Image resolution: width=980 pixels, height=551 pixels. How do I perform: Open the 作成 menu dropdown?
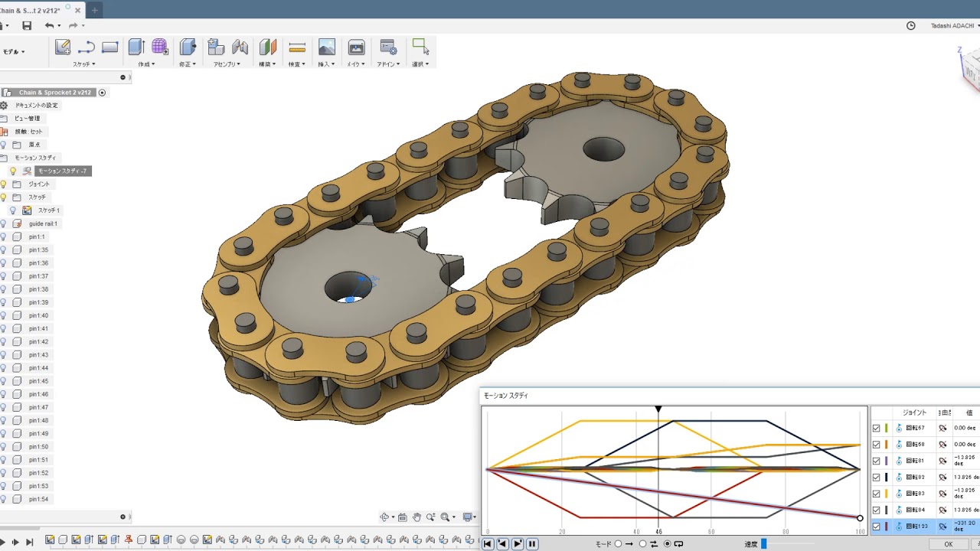point(146,64)
